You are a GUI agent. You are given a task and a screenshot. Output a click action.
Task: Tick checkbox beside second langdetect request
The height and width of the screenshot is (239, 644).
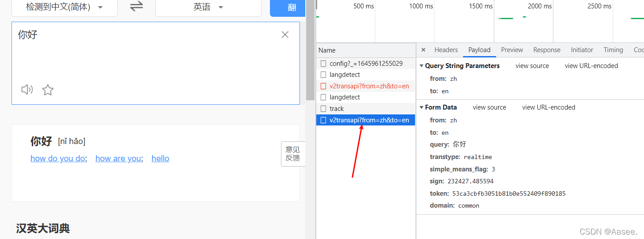coord(323,97)
